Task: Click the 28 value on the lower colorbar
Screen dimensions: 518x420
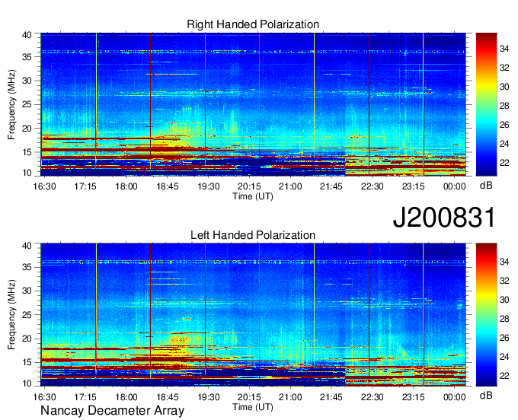Action: 504,319
